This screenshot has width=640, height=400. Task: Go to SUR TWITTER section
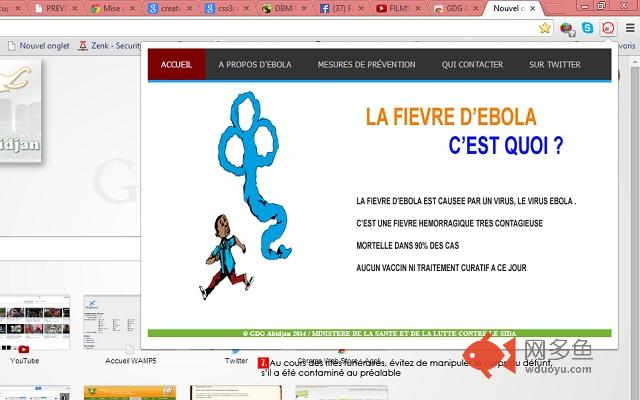pos(554,65)
